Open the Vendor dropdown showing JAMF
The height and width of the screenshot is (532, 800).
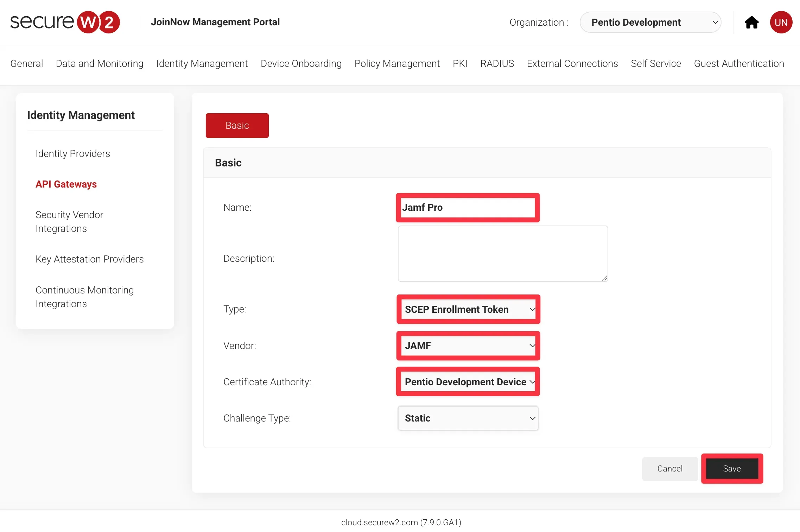468,346
